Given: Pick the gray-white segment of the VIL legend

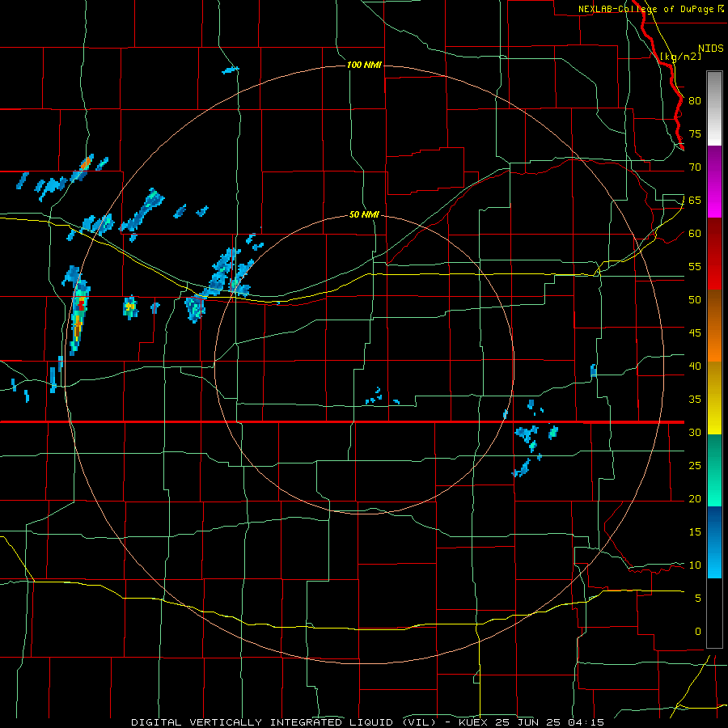Looking at the screenshot, I should coord(714,108).
